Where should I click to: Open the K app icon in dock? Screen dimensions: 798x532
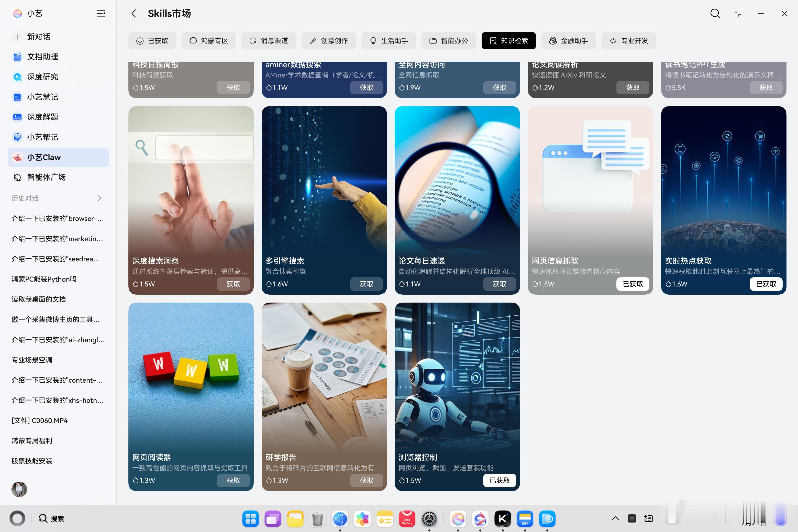tap(503, 518)
